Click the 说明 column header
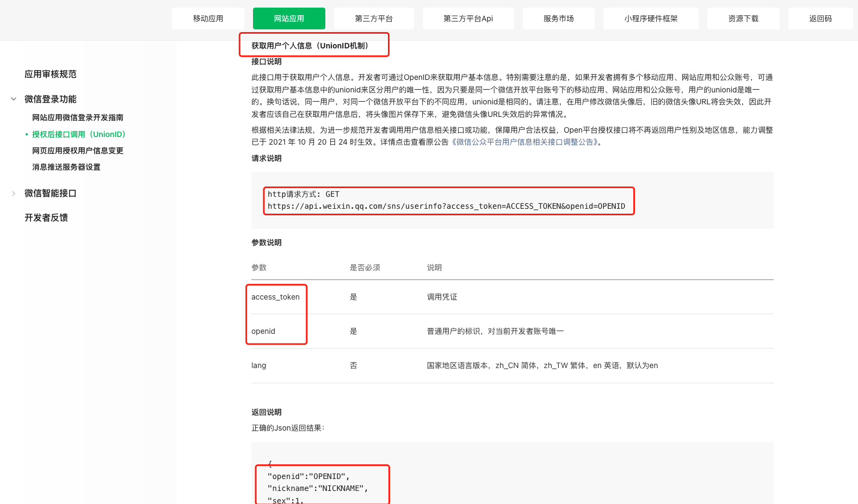Image resolution: width=858 pixels, height=504 pixels. (435, 267)
